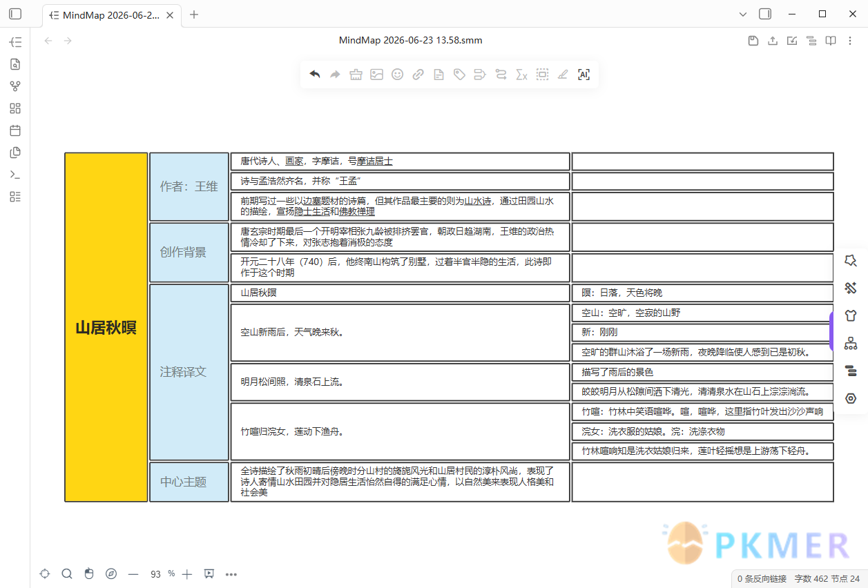The image size is (868, 588).
Task: Open node style brush in right panel
Action: point(851,288)
